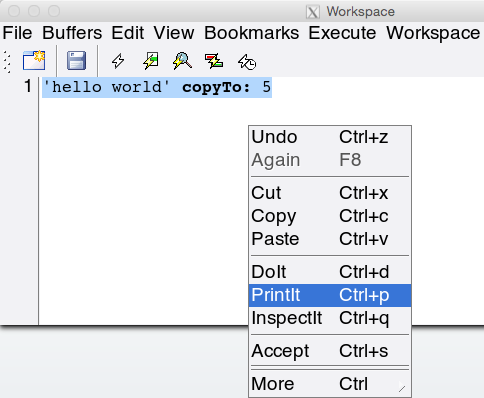The width and height of the screenshot is (484, 398).
Task: Open the Bookmarks menu
Action: tap(252, 33)
